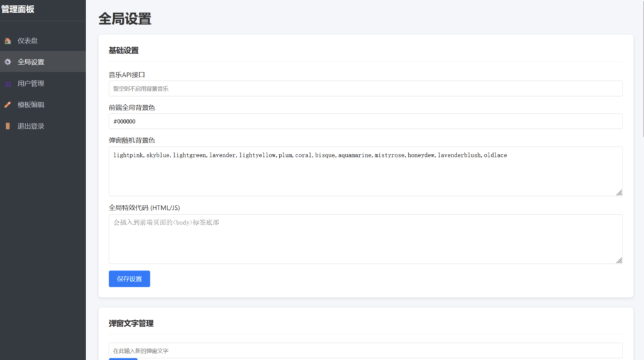
Task: Select the 全局设置 sidebar label
Action: 31,62
